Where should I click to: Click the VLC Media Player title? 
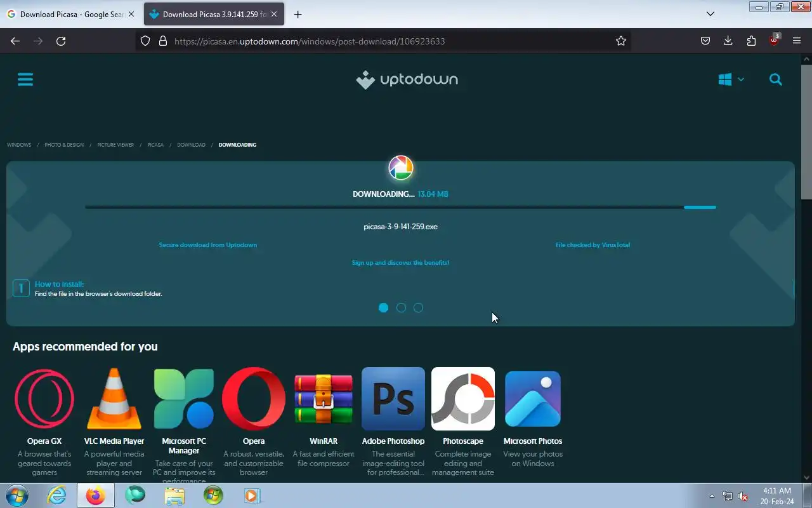coord(114,441)
